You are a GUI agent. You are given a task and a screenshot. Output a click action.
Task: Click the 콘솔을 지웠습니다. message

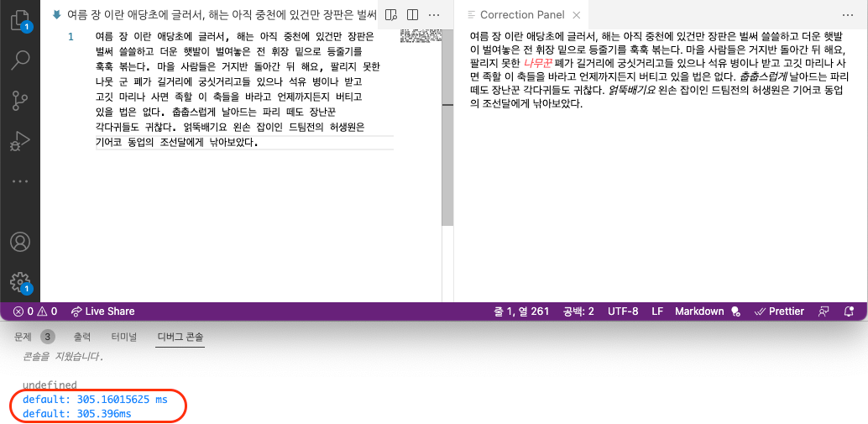(63, 357)
